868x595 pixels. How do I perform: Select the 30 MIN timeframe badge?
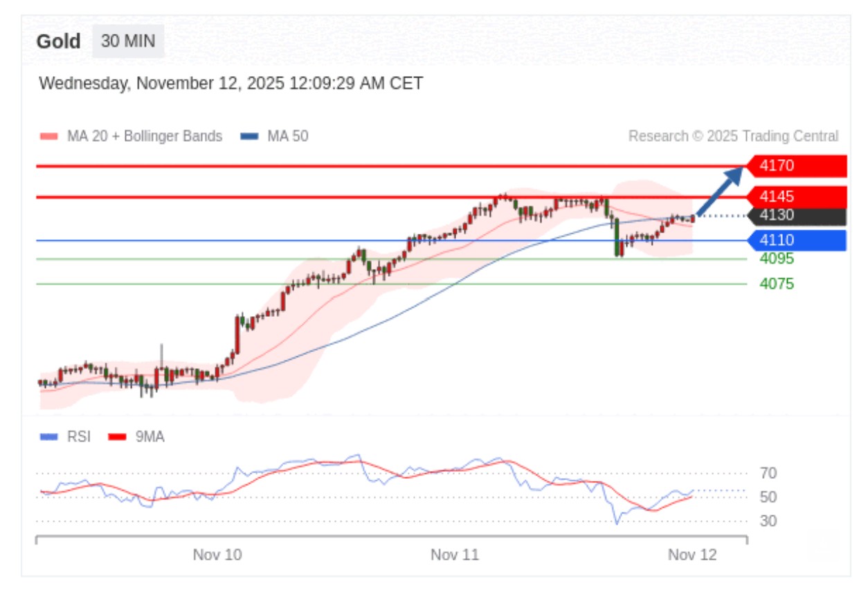pyautogui.click(x=128, y=42)
